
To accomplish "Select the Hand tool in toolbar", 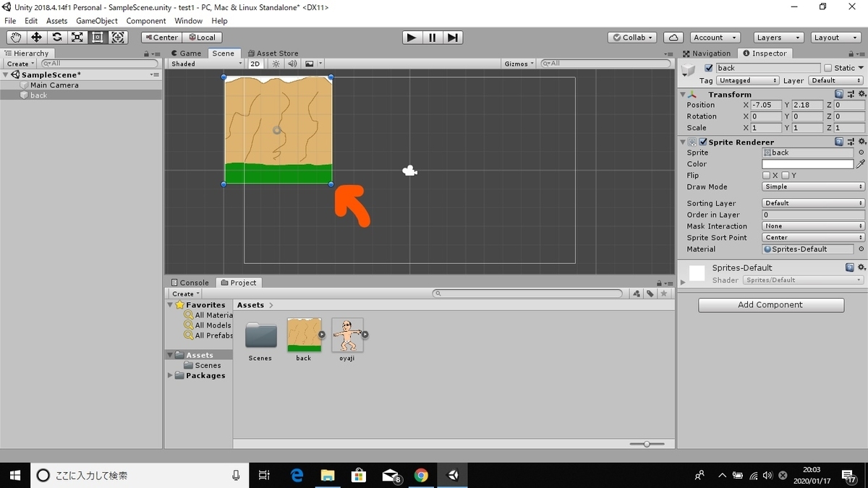I will [16, 38].
